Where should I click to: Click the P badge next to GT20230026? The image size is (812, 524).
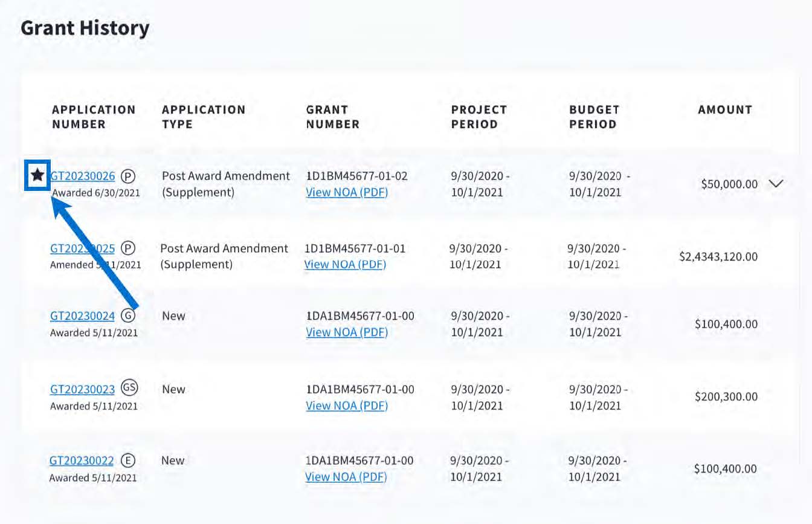coord(127,176)
